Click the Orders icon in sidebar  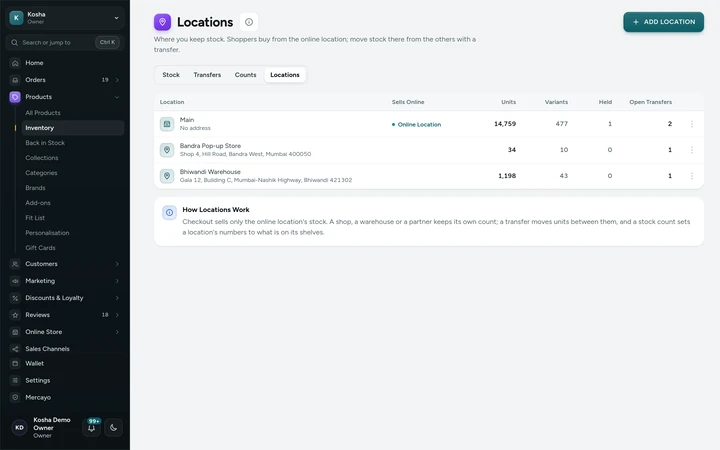tap(15, 80)
